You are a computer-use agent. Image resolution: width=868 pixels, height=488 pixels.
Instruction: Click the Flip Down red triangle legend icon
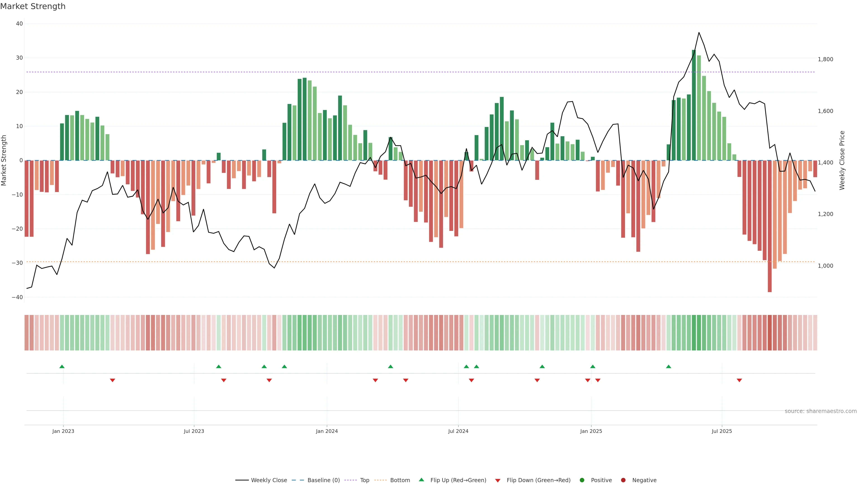(x=498, y=481)
